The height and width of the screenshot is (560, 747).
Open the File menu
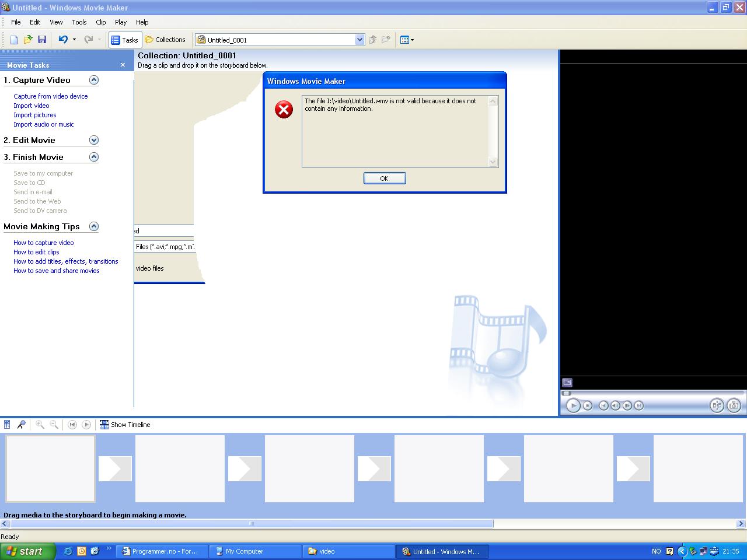pos(16,22)
